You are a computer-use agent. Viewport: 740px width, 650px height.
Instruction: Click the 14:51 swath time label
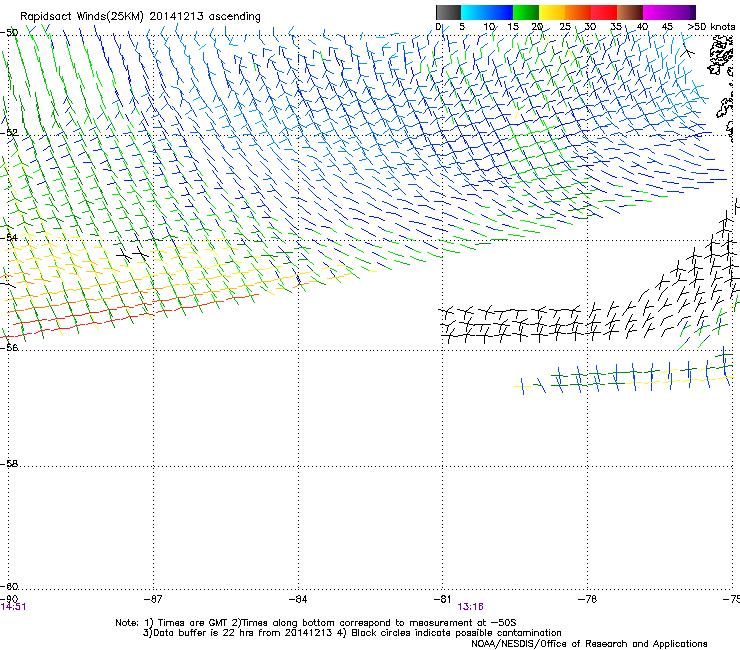(13, 607)
